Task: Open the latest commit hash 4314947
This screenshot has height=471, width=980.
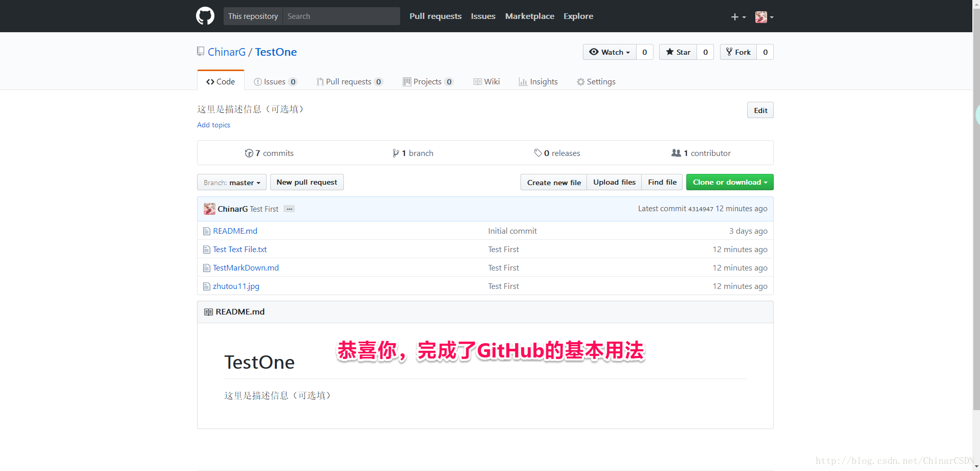Action: pyautogui.click(x=701, y=209)
